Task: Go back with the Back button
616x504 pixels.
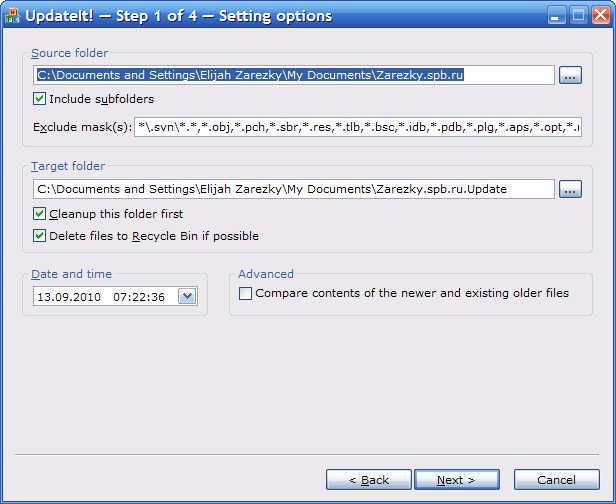Action: click(x=369, y=480)
